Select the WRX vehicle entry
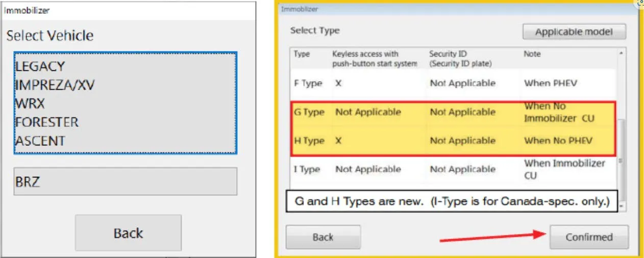This screenshot has height=258, width=644. coord(30,104)
